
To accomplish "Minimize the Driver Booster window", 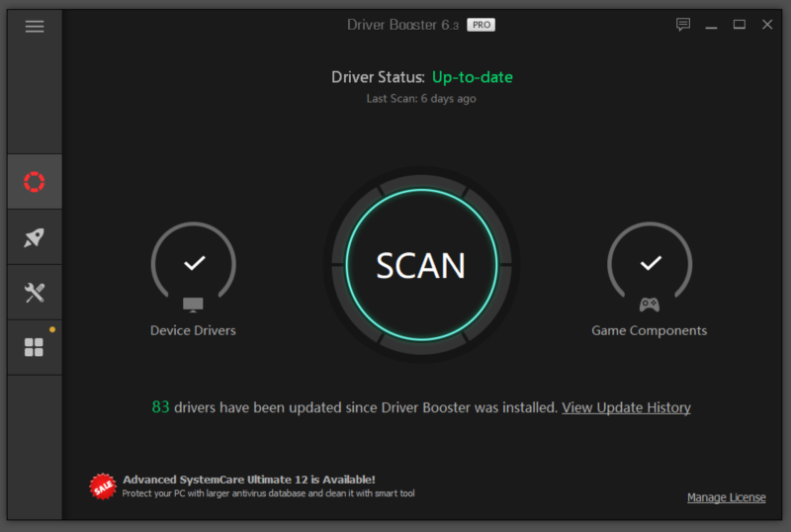I will point(711,25).
